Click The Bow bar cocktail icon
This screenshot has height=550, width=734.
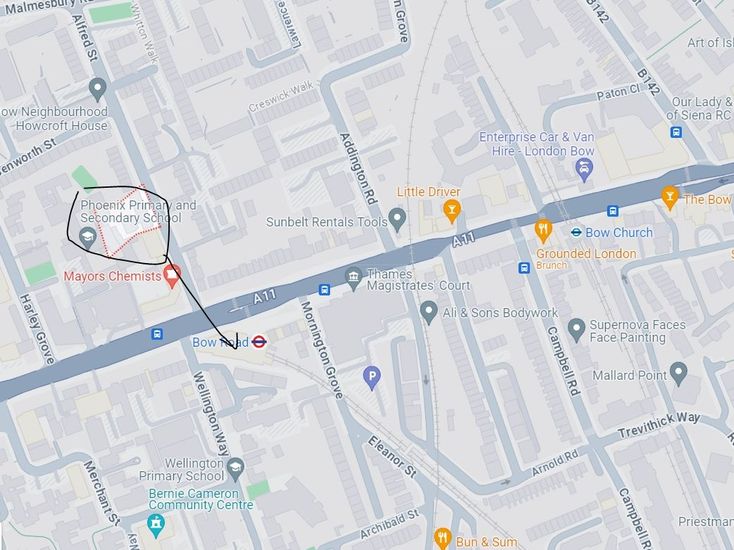(x=670, y=197)
